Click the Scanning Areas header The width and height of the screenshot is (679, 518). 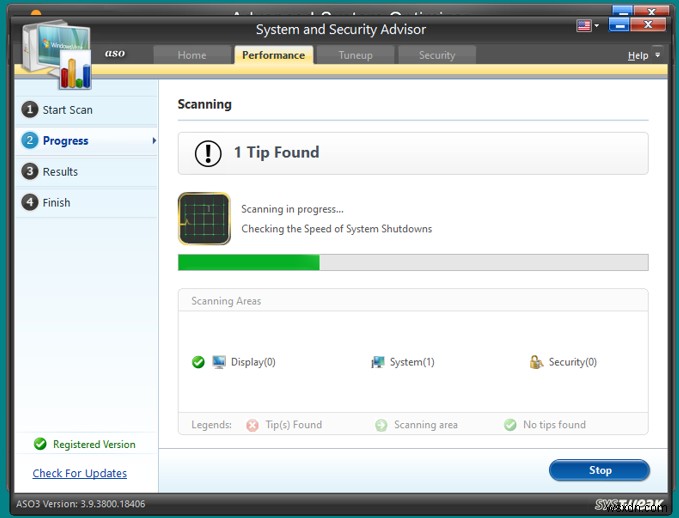226,301
